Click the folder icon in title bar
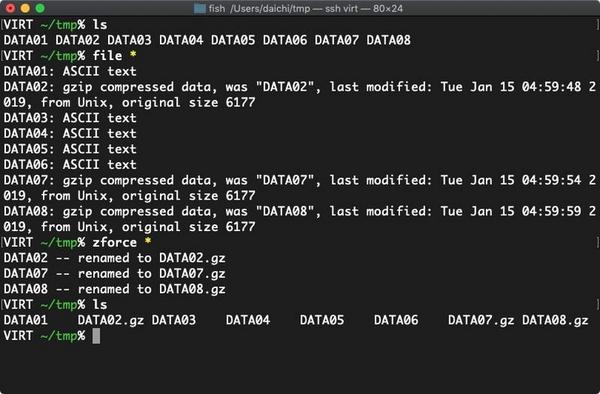 click(200, 8)
